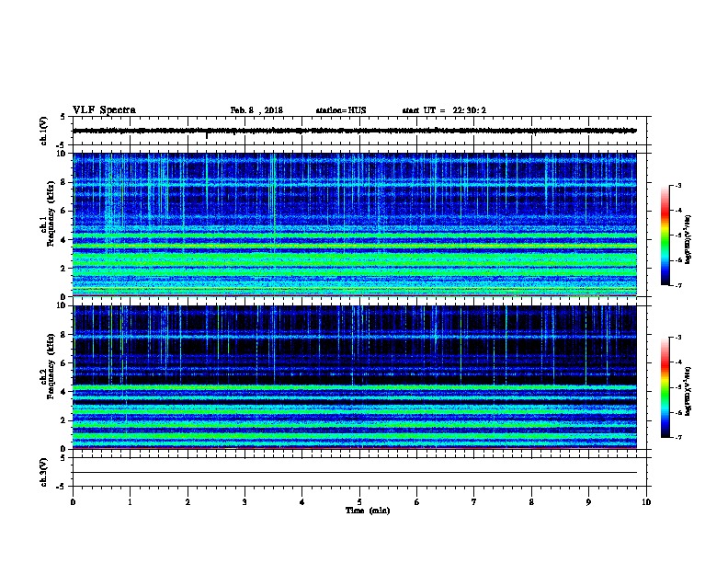
Task: Click the "10" tick on the time axis
Action: coord(646,502)
